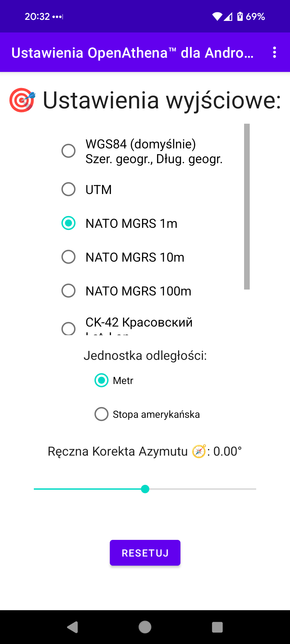The height and width of the screenshot is (644, 290).
Task: Switch output to NATO MGRS 10m
Action: point(68,257)
